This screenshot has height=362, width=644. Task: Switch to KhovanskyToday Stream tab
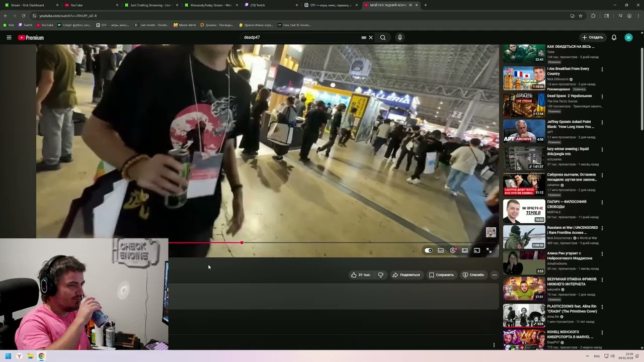(x=210, y=5)
